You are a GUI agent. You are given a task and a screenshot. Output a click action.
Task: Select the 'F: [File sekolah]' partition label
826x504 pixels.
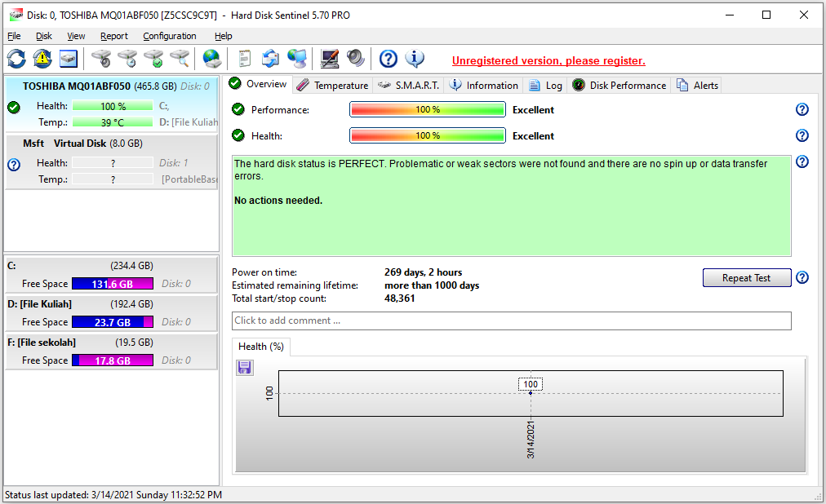pyautogui.click(x=42, y=343)
